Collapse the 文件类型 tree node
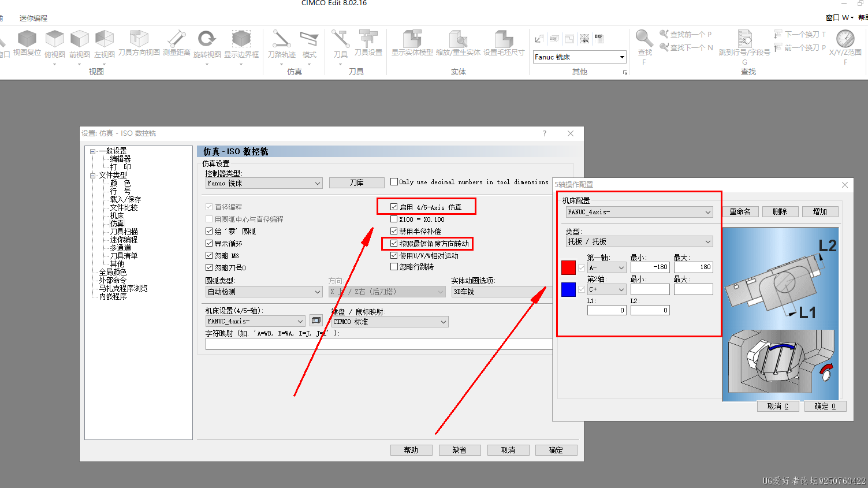 [x=92, y=175]
